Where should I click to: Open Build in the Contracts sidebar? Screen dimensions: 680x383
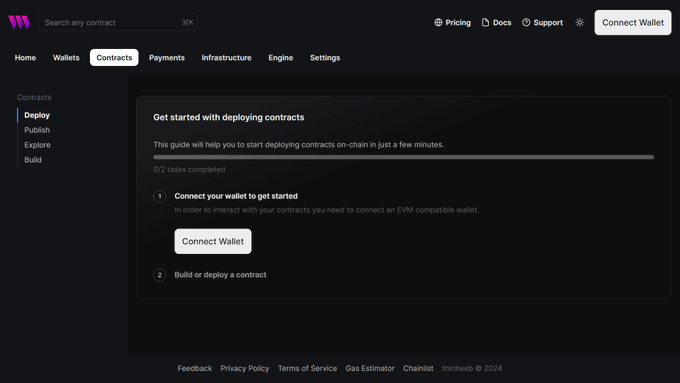(33, 160)
